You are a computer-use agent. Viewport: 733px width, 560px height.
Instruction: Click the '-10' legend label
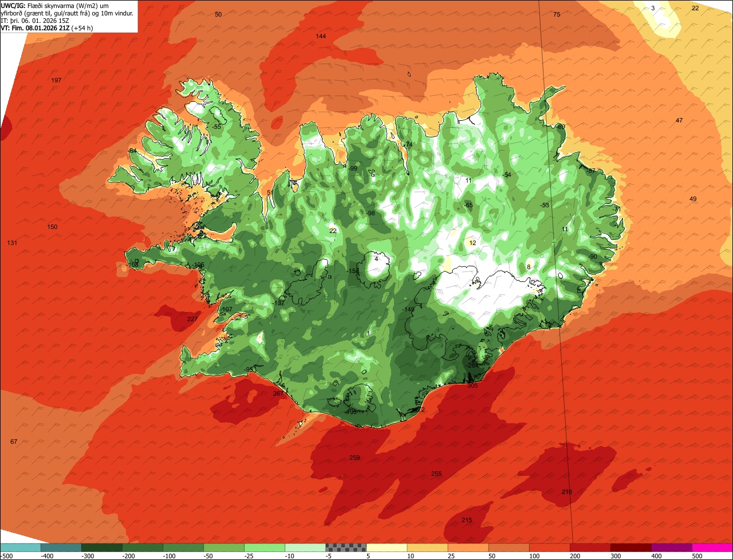[x=290, y=556]
